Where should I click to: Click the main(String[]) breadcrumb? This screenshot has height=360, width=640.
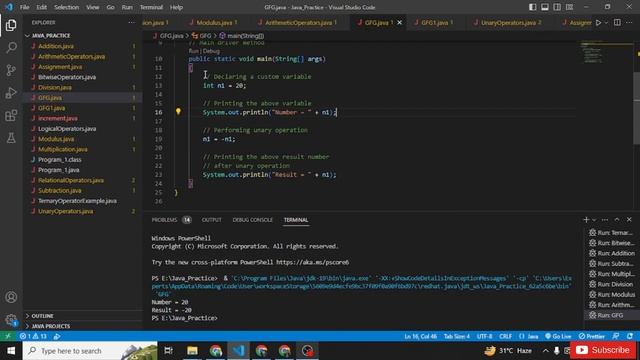(242, 36)
